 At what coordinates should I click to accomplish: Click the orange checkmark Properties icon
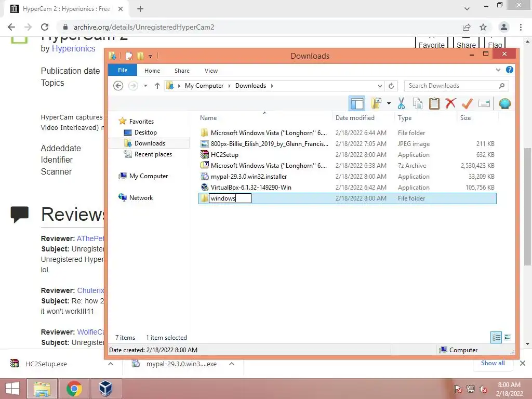tap(467, 103)
